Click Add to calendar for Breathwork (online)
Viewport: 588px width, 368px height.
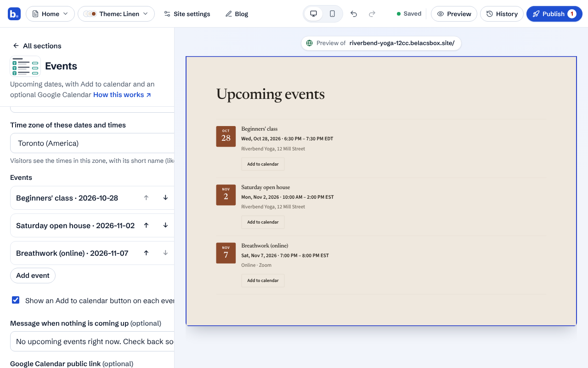pyautogui.click(x=263, y=281)
